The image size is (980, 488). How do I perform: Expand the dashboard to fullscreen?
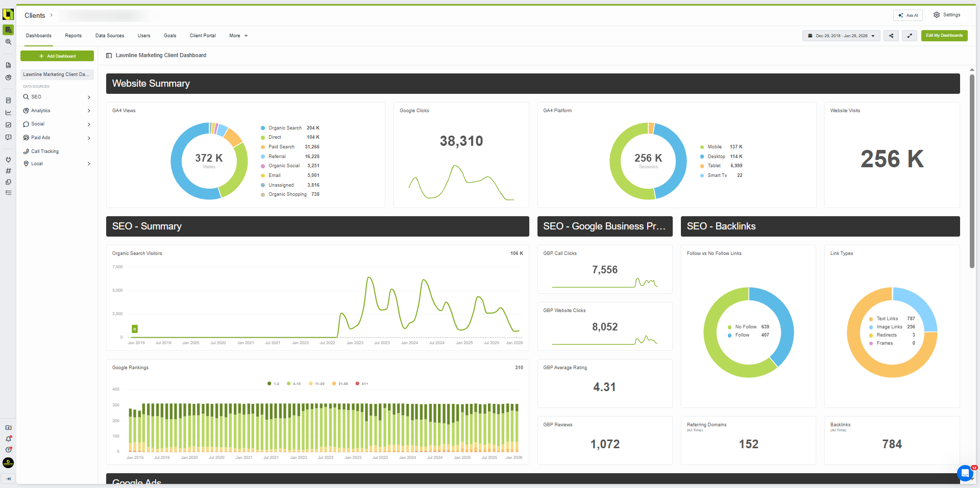pos(910,36)
